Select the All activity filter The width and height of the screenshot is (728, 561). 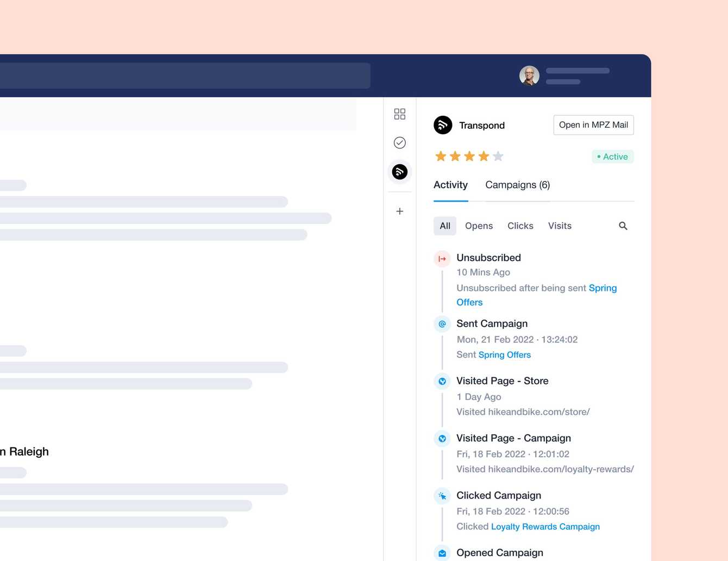(x=445, y=226)
